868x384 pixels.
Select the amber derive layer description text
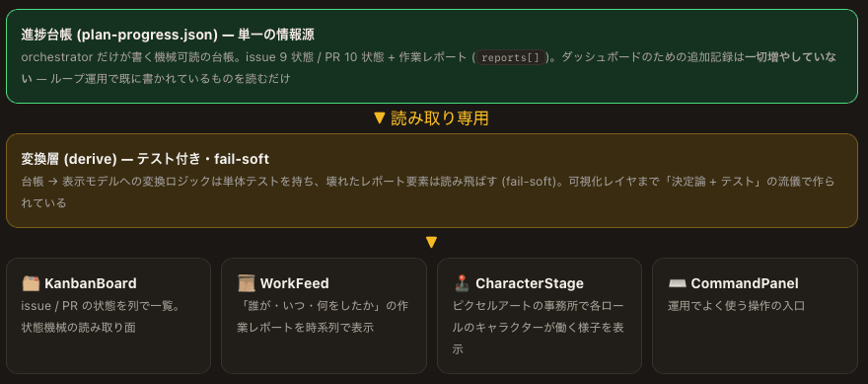click(x=428, y=192)
